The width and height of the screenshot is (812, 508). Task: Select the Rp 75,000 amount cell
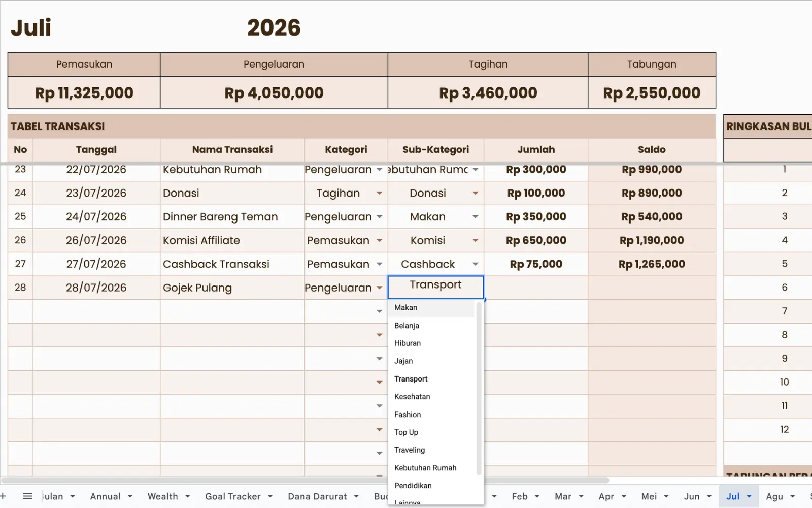tap(536, 264)
